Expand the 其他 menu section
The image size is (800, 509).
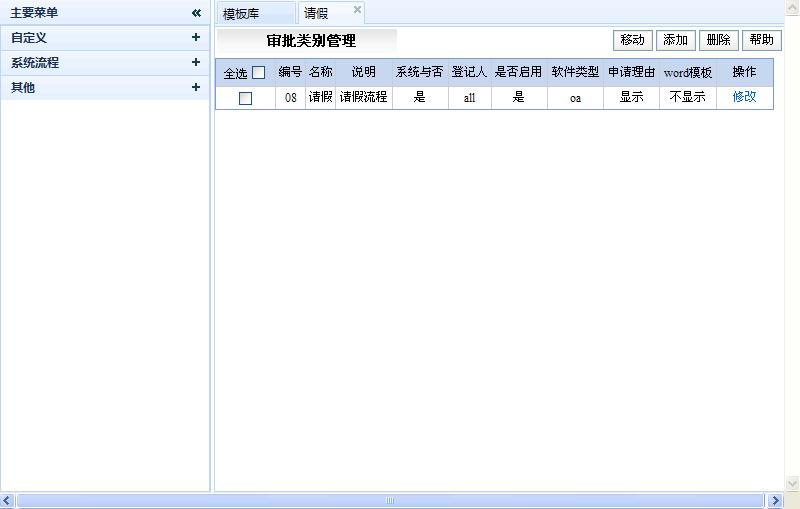pos(196,87)
